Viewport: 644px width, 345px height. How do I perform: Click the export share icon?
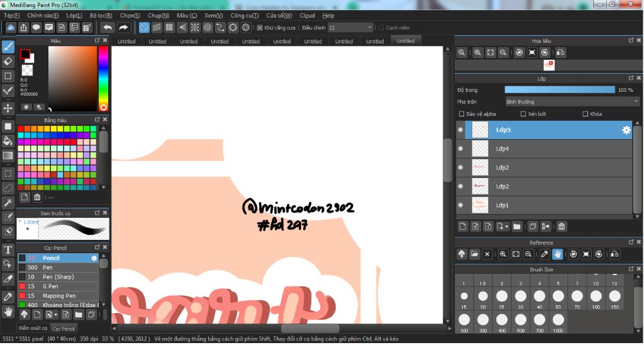[24, 28]
